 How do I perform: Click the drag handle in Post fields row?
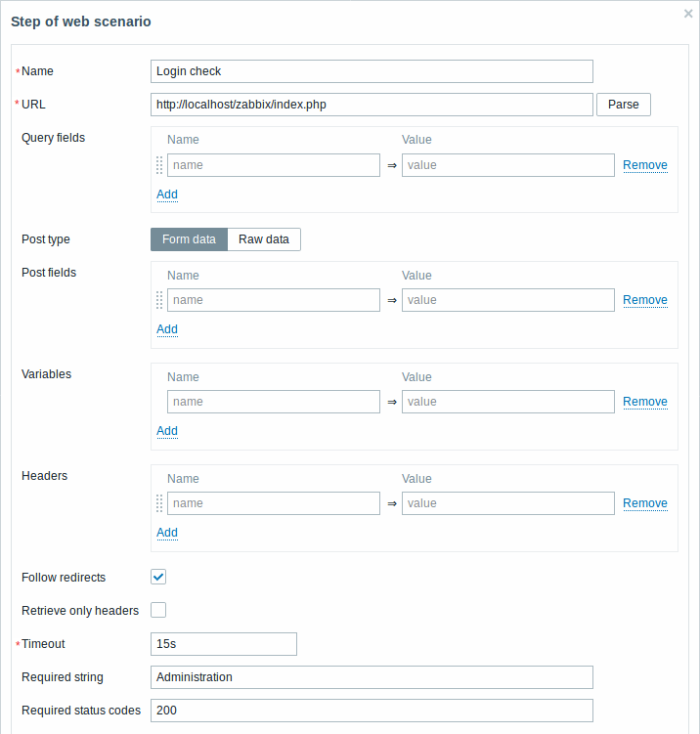(159, 300)
